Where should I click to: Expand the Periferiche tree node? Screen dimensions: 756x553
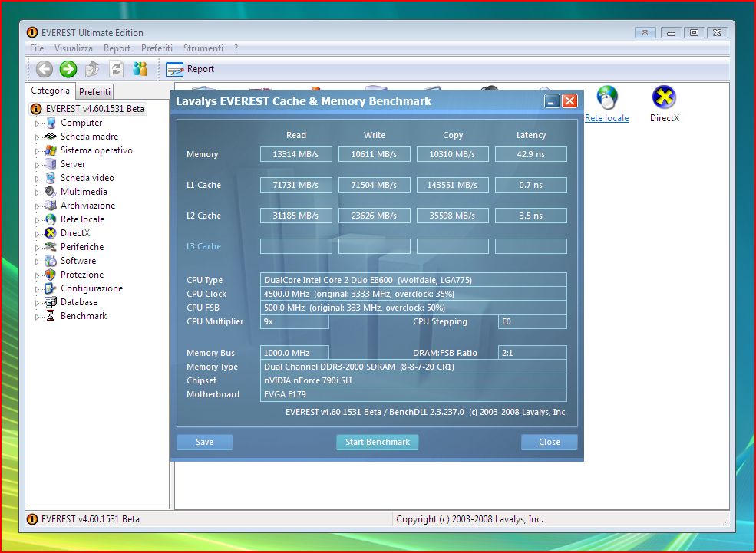[37, 248]
